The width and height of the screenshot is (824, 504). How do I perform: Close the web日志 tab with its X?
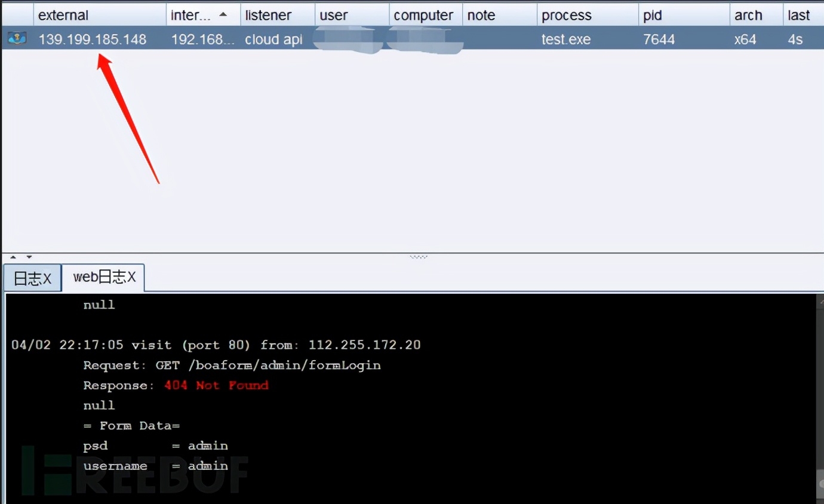(x=131, y=277)
